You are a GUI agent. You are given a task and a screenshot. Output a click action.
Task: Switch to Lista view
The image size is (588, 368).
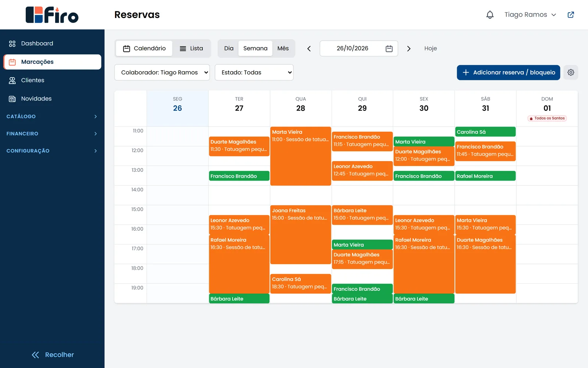[x=191, y=49]
